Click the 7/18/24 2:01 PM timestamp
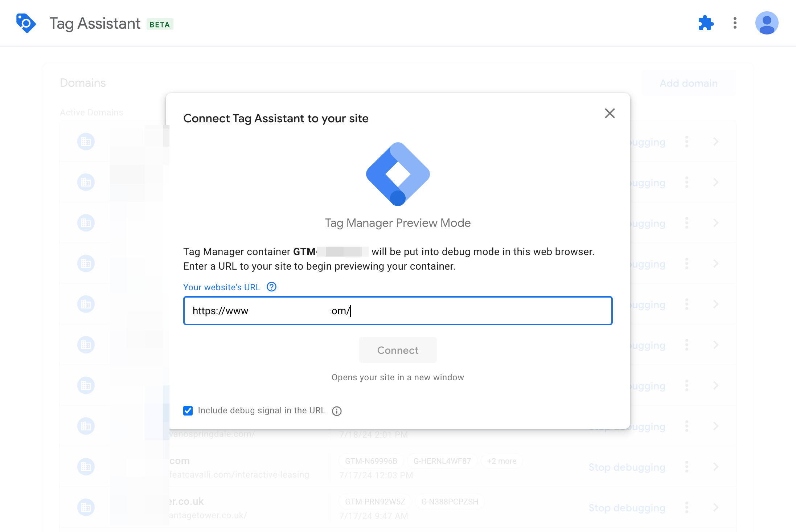 pos(374,434)
